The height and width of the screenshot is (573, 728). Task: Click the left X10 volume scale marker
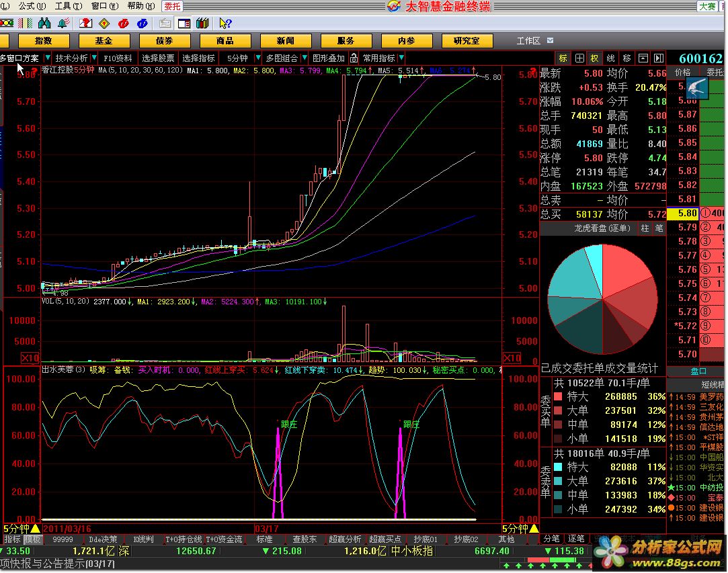[x=30, y=358]
